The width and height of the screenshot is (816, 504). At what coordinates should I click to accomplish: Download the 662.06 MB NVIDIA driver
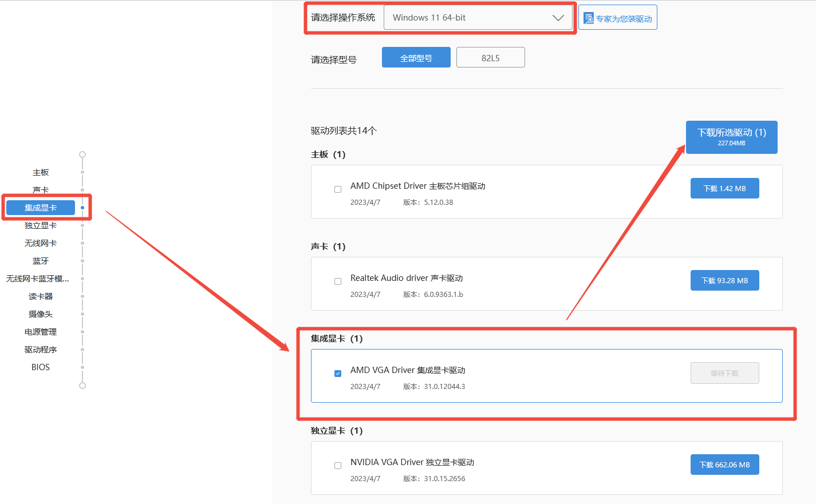click(724, 465)
